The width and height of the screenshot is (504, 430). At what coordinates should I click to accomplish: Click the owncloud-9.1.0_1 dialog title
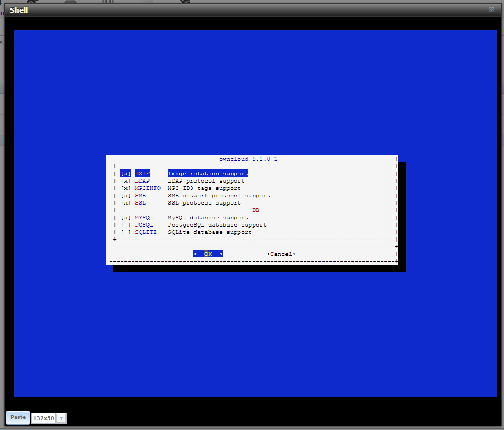click(248, 159)
